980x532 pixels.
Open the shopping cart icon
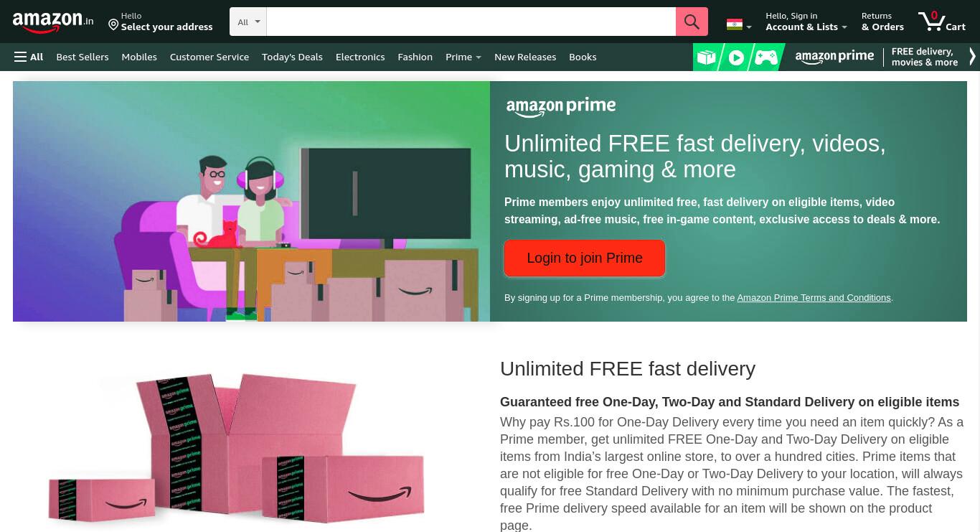[941, 21]
